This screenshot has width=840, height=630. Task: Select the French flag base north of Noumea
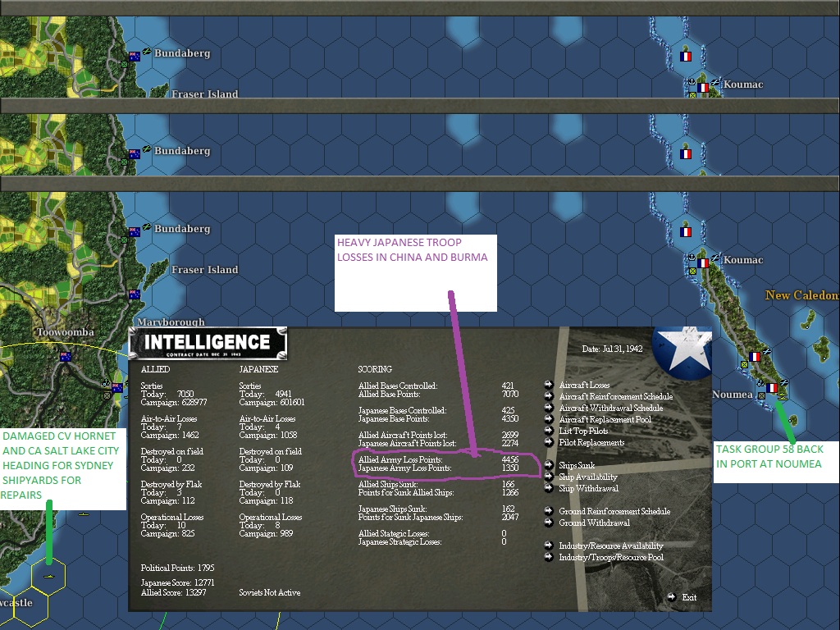(x=755, y=357)
